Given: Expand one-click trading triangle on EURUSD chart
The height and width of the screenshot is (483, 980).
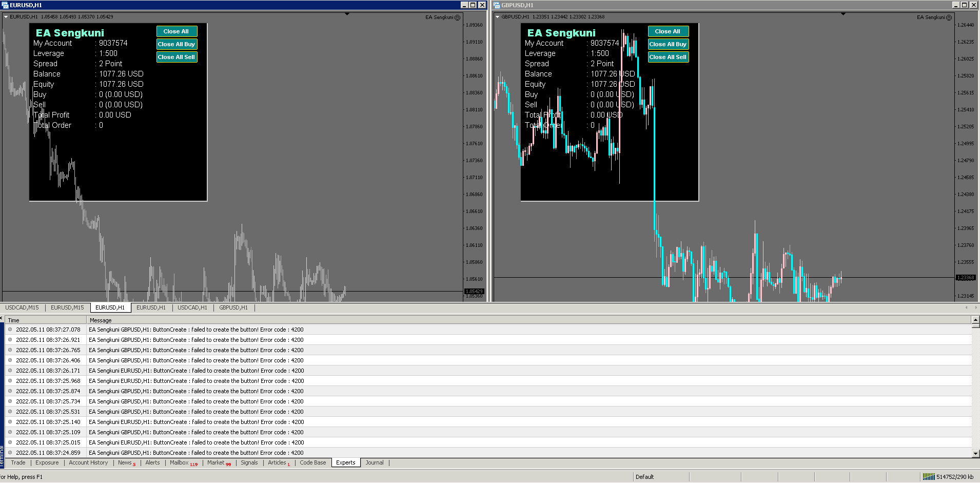Looking at the screenshot, I should 6,17.
